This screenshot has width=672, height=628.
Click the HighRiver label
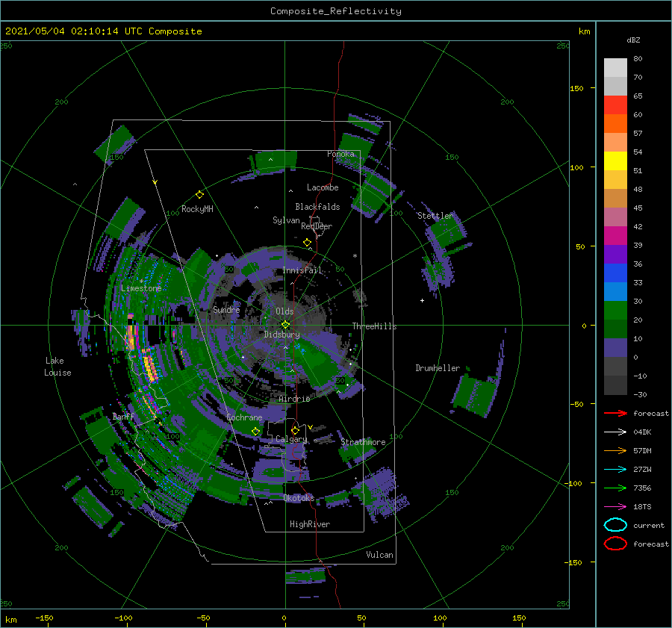[x=310, y=524]
